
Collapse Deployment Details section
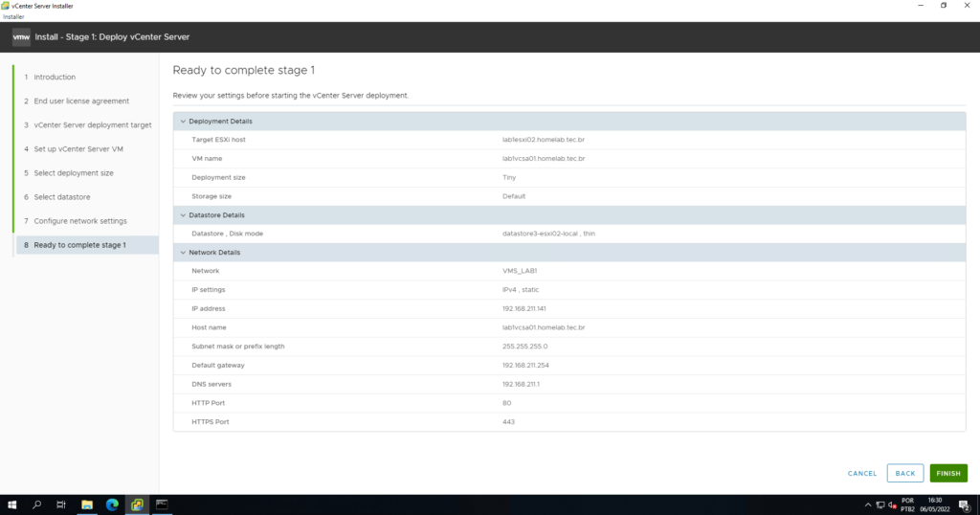coord(183,122)
